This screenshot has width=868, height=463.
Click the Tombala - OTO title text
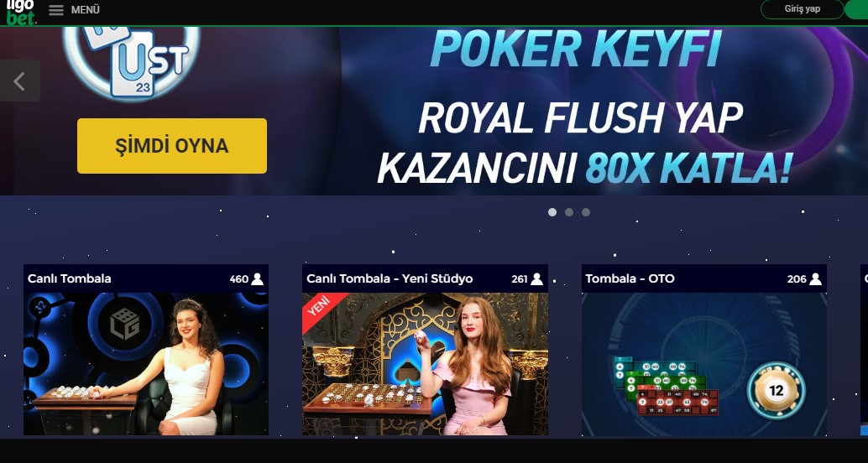click(x=630, y=278)
